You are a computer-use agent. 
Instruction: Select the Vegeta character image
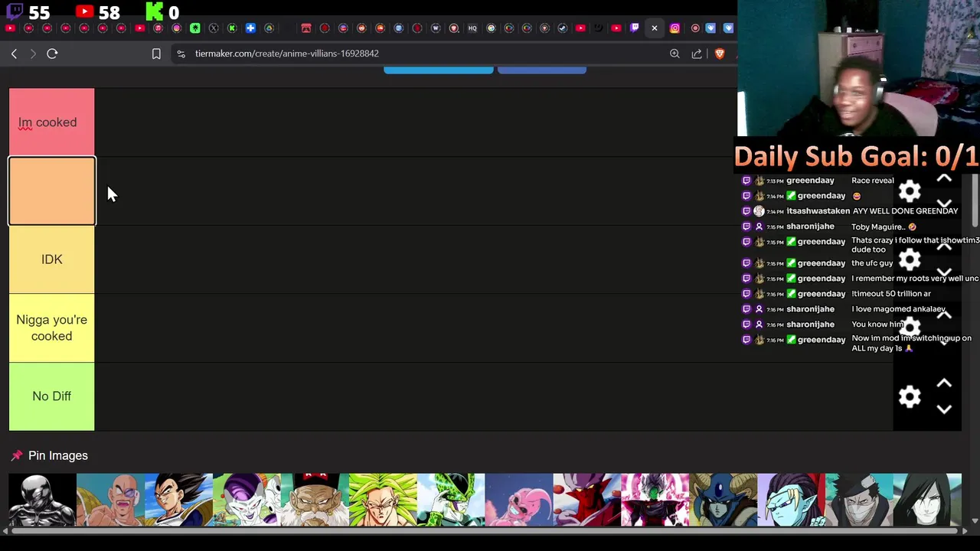[x=178, y=500]
